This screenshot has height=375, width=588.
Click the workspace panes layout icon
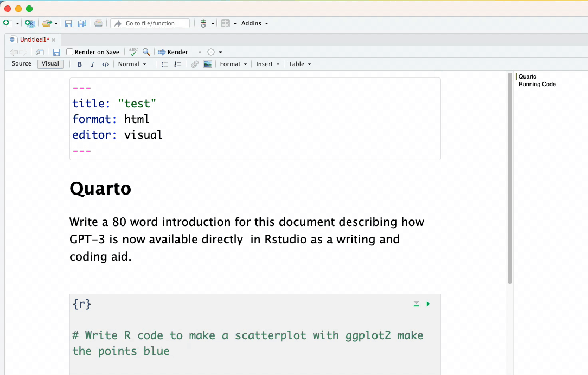coord(225,23)
